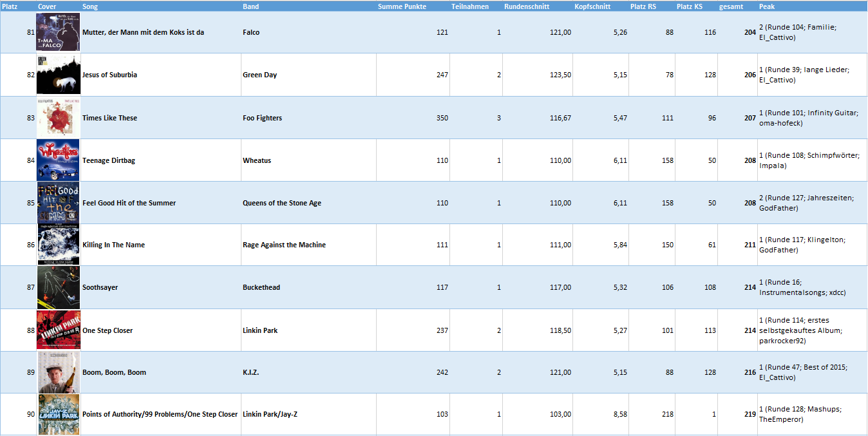Open the Falco album cover thumbnail

(58, 32)
